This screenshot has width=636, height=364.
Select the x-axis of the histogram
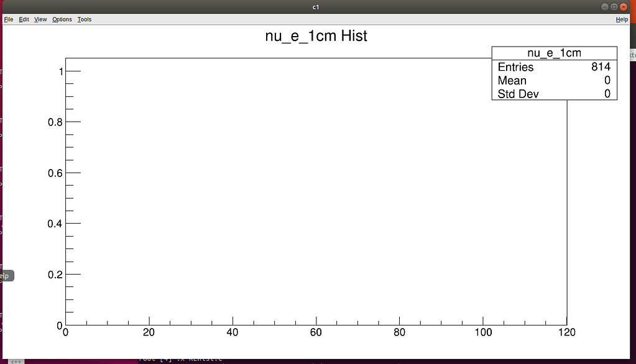[x=311, y=325]
